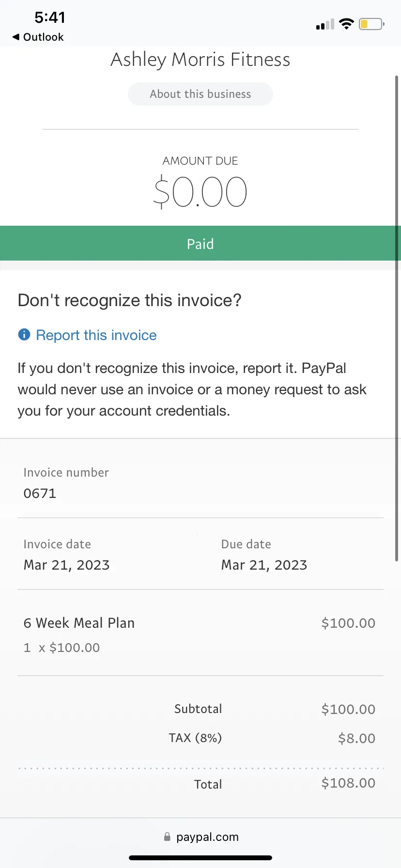This screenshot has height=868, width=401.
Task: Tap the blue info icon beside Report
Action: point(24,334)
